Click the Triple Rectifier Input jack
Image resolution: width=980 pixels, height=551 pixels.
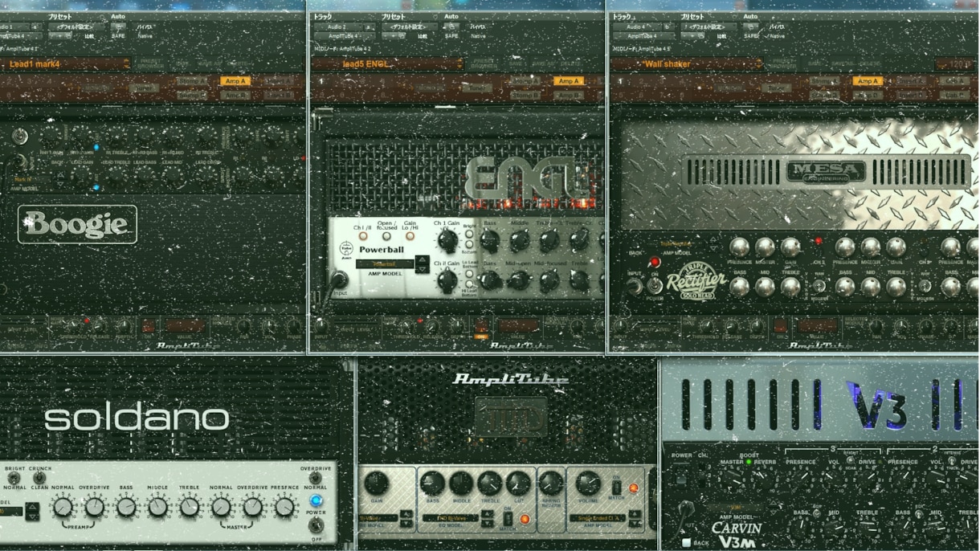[x=634, y=285]
